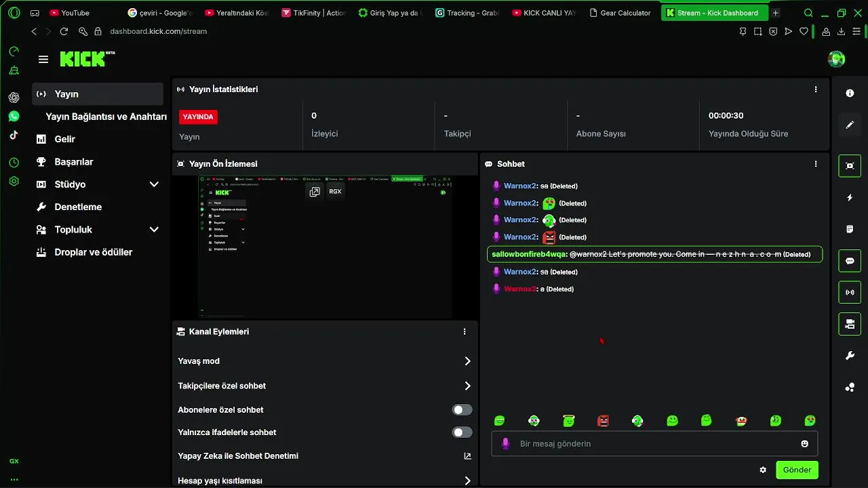Click the purple microphone badge in message box
The image size is (868, 488).
505,443
